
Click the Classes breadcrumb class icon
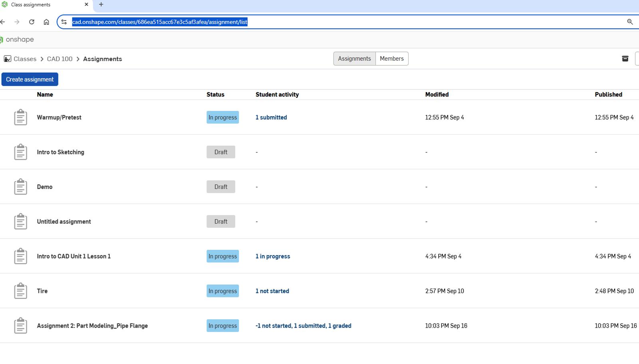[7, 58]
